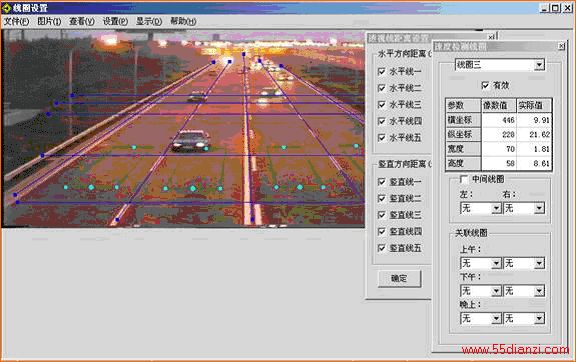Viewport: 576px width, 362px height.
Task: Enable the 中间线圈 checkbox
Action: [464, 179]
